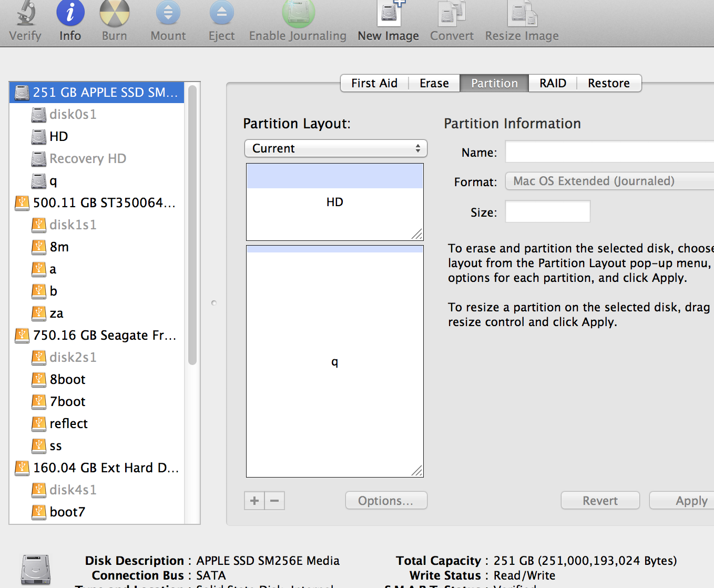
Task: Click the disk icon beside Disk Description
Action: click(x=36, y=570)
